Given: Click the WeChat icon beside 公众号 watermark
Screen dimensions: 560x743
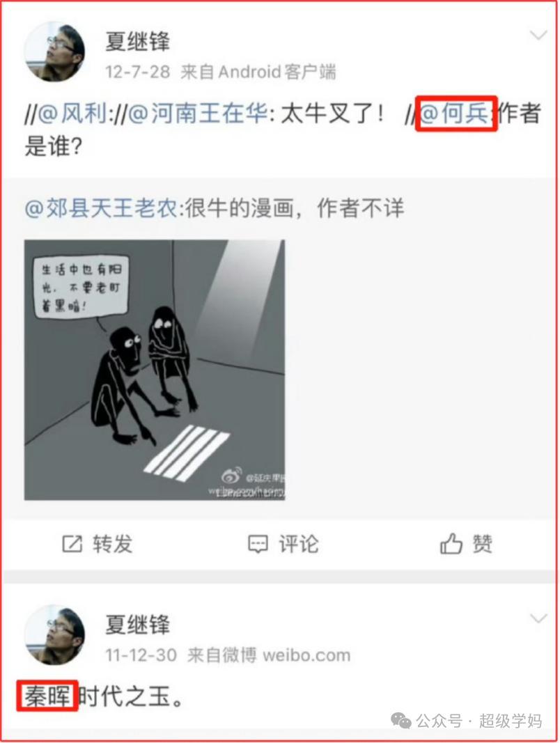Looking at the screenshot, I should pos(400,721).
